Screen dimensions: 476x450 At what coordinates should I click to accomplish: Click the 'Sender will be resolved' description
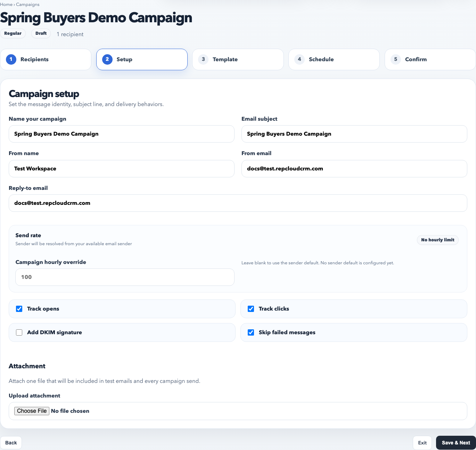click(74, 244)
